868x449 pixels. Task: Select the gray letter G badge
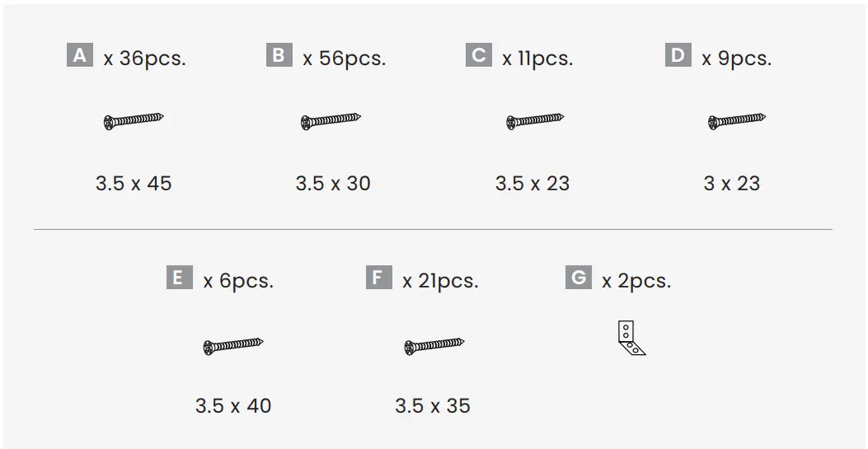[x=579, y=278]
